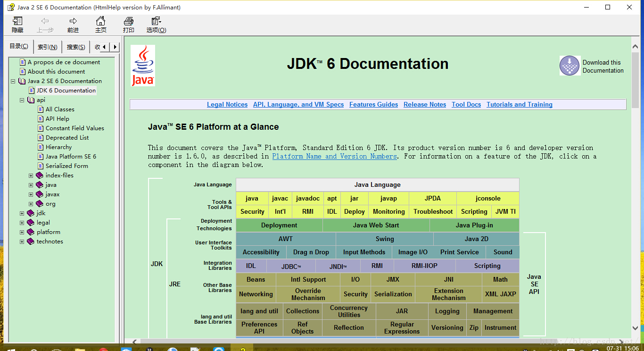Open the Tutorials and Training link

(x=520, y=105)
